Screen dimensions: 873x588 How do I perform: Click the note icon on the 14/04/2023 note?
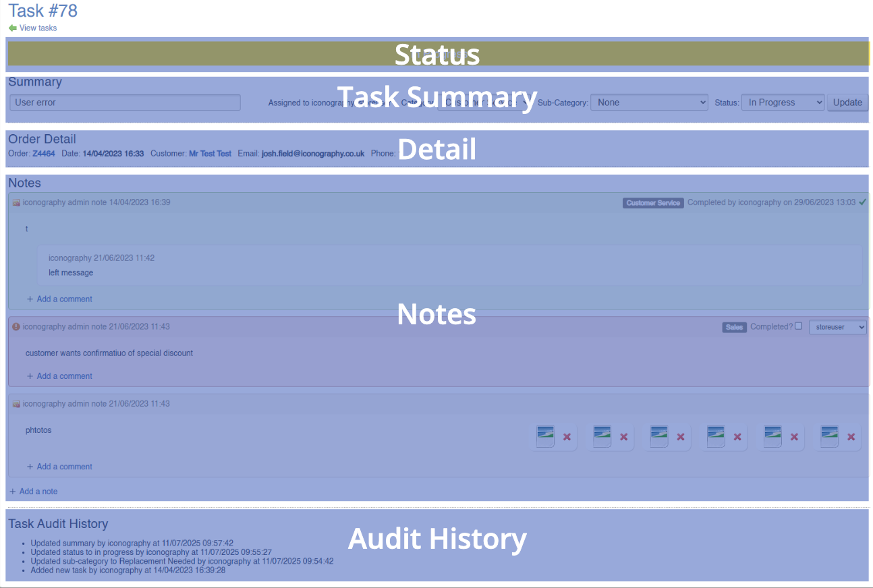pyautogui.click(x=16, y=202)
